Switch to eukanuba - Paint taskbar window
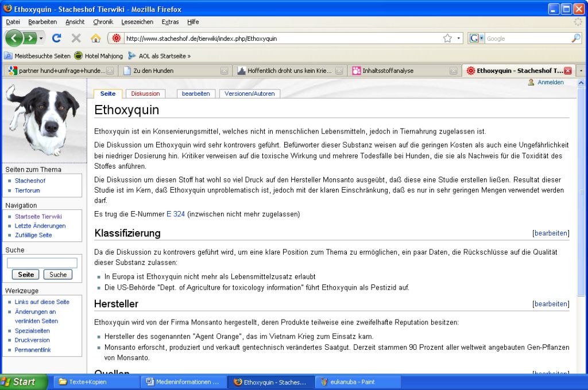 (x=358, y=382)
